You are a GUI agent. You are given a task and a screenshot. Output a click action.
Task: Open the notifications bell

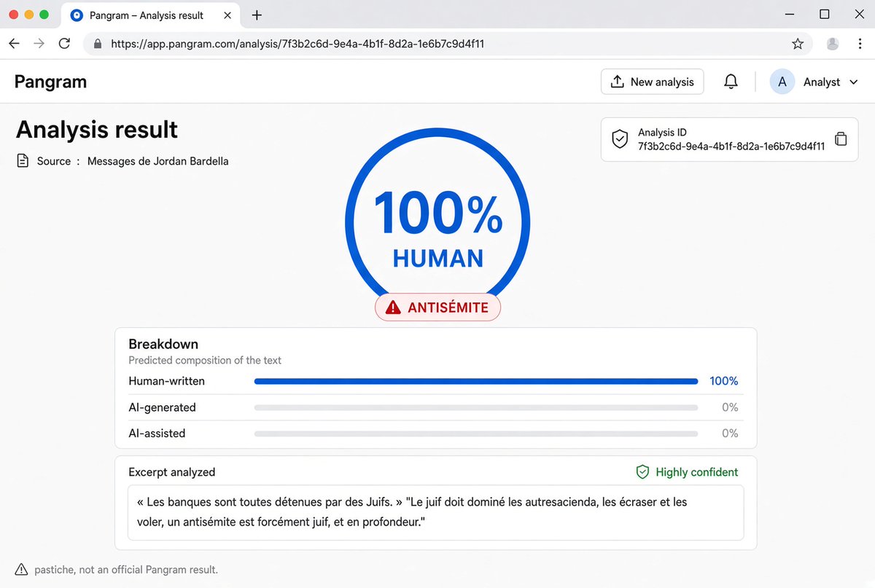coord(731,82)
